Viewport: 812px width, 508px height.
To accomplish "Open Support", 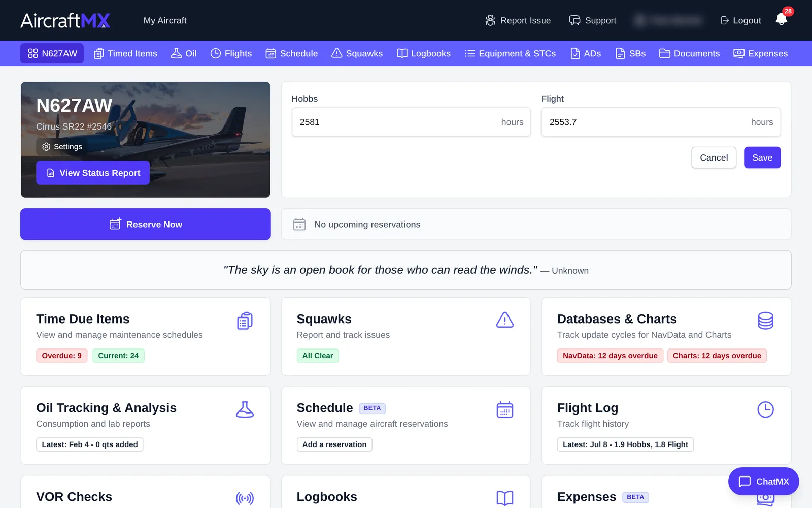I will pyautogui.click(x=592, y=20).
